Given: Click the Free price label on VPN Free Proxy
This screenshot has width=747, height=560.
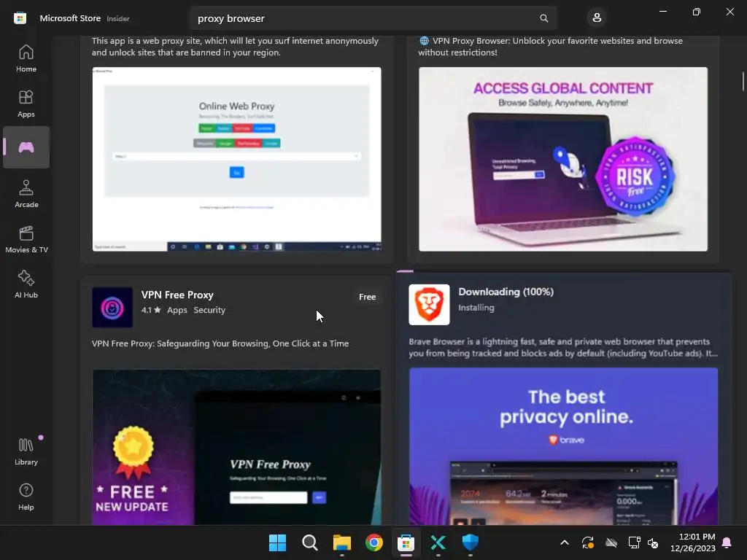Looking at the screenshot, I should [368, 297].
